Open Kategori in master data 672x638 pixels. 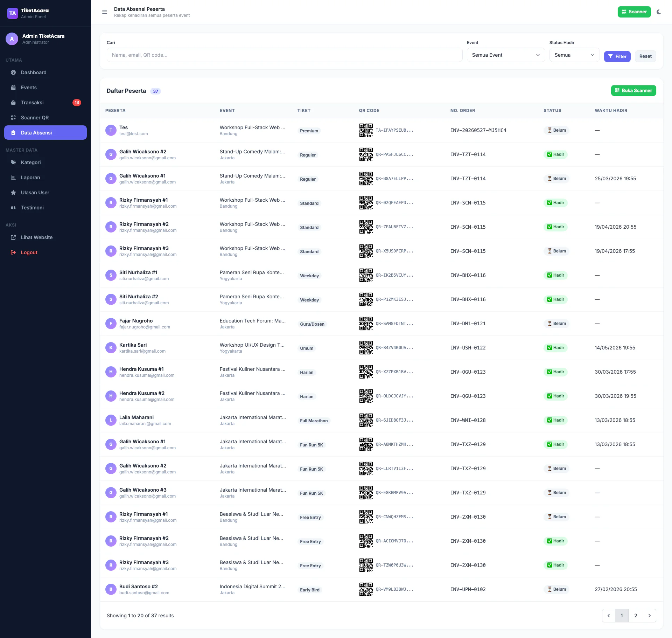click(45, 162)
